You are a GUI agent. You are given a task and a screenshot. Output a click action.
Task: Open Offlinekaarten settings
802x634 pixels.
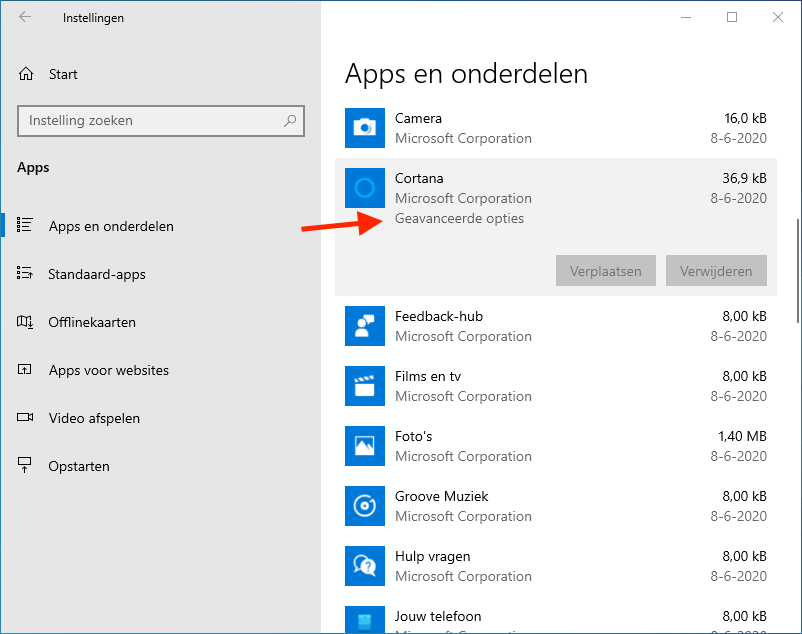click(x=92, y=322)
